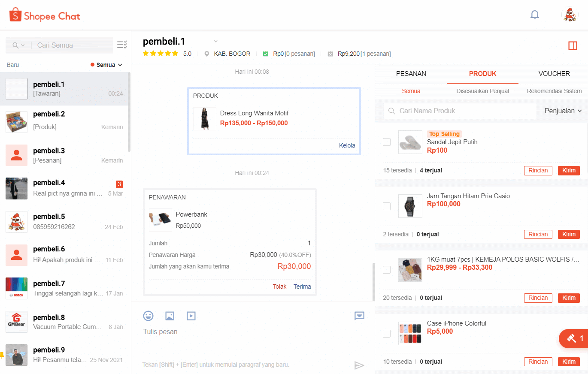Image resolution: width=588 pixels, height=374 pixels.
Task: Reject the offer by clicking Tolak
Action: (x=279, y=286)
